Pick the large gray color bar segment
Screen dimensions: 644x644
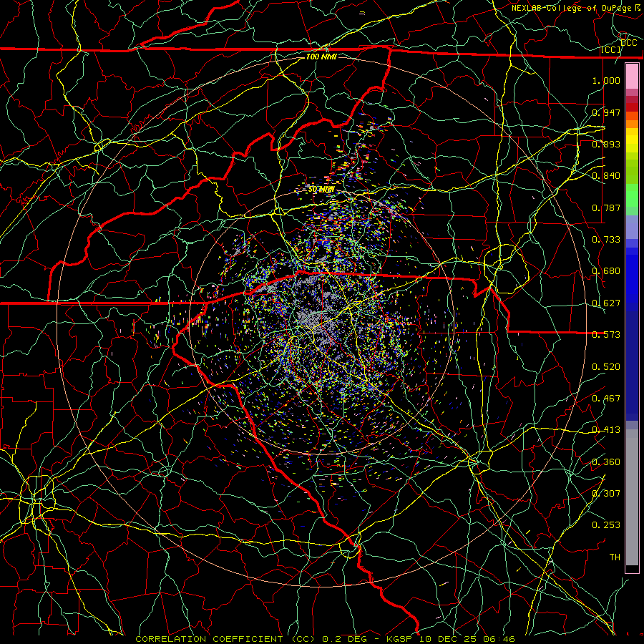632,497
